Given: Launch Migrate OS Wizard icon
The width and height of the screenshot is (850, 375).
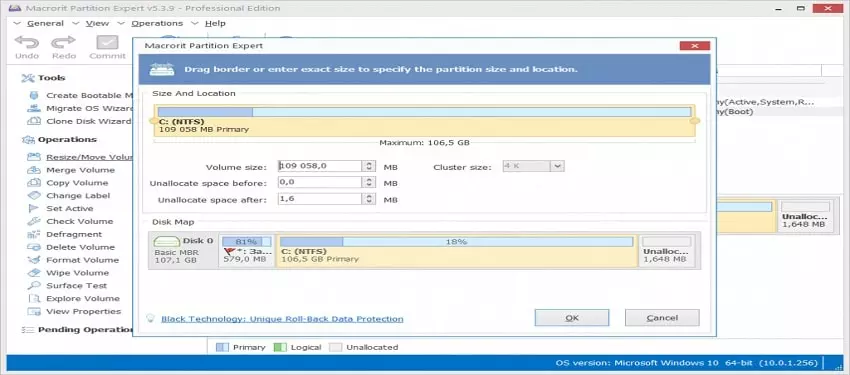Looking at the screenshot, I should coord(35,108).
